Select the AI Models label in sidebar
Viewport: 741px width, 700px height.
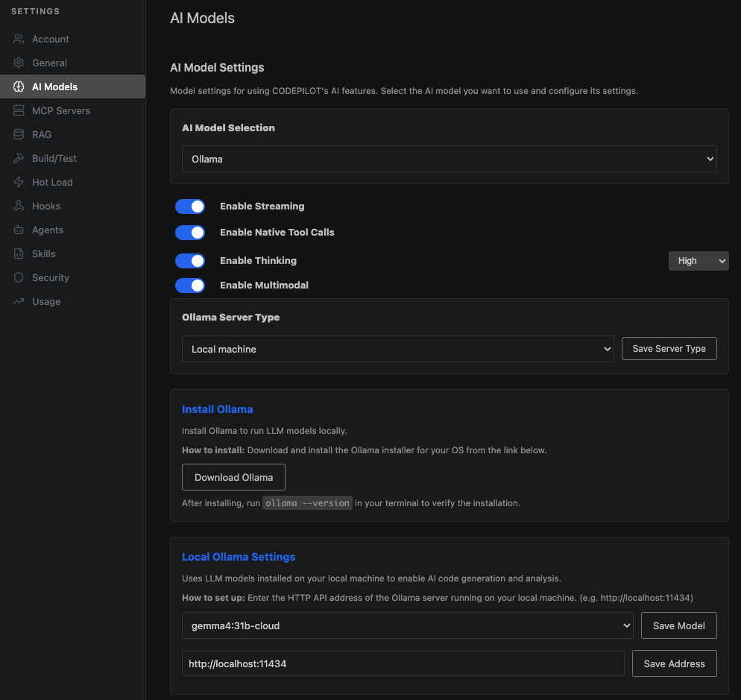tap(55, 87)
